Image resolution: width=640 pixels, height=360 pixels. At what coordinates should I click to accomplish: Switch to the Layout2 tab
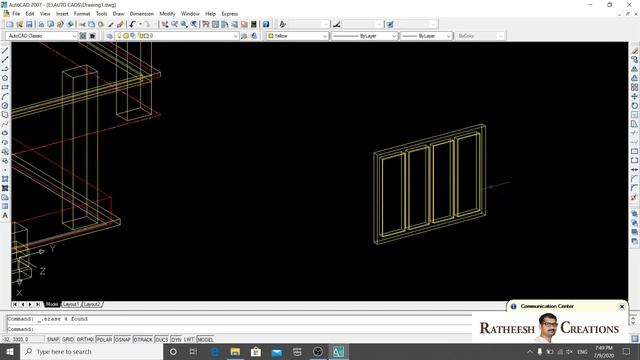tap(92, 304)
